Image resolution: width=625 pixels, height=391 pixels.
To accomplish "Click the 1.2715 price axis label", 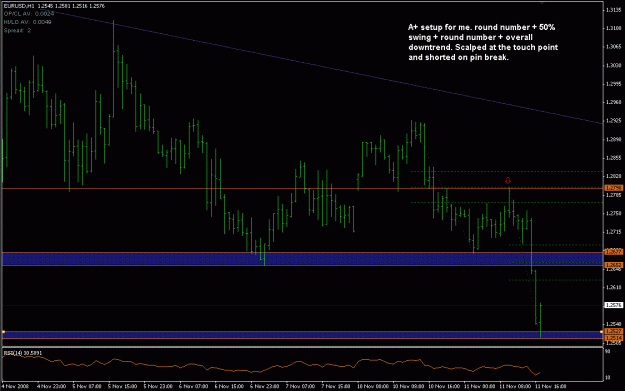I will (613, 232).
